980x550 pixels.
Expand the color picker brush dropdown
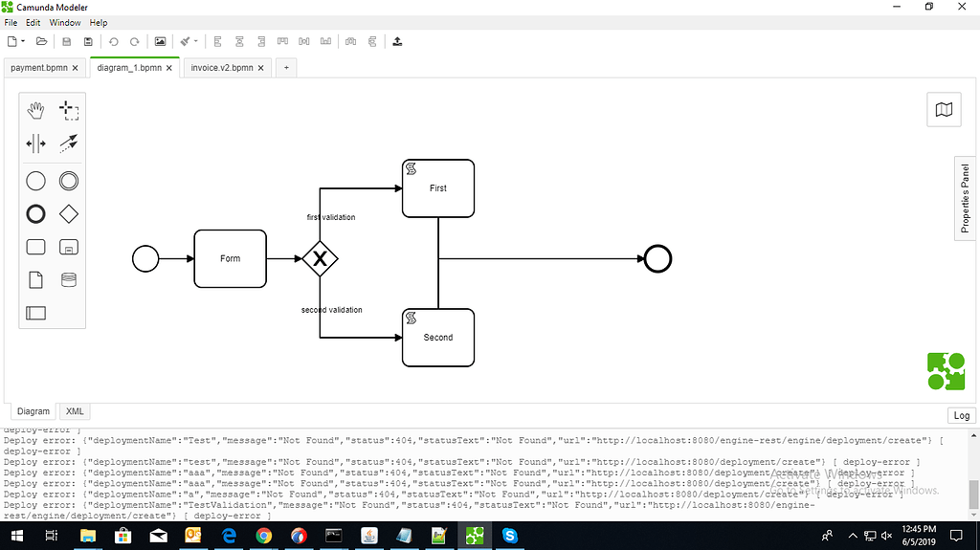[196, 41]
